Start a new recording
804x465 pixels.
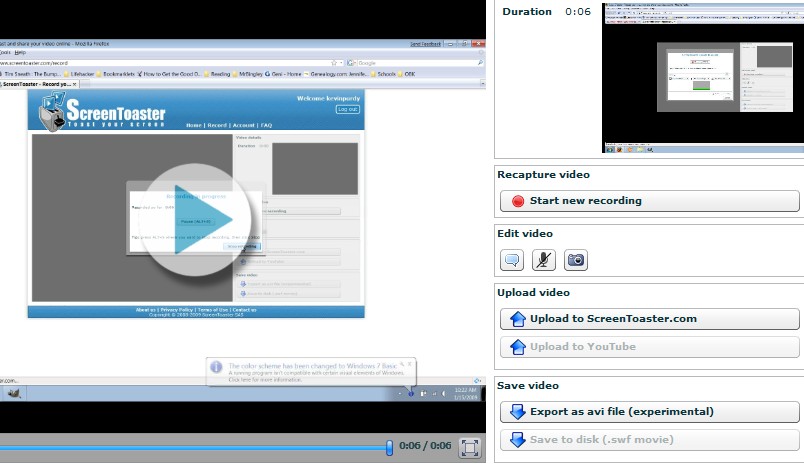(x=650, y=201)
